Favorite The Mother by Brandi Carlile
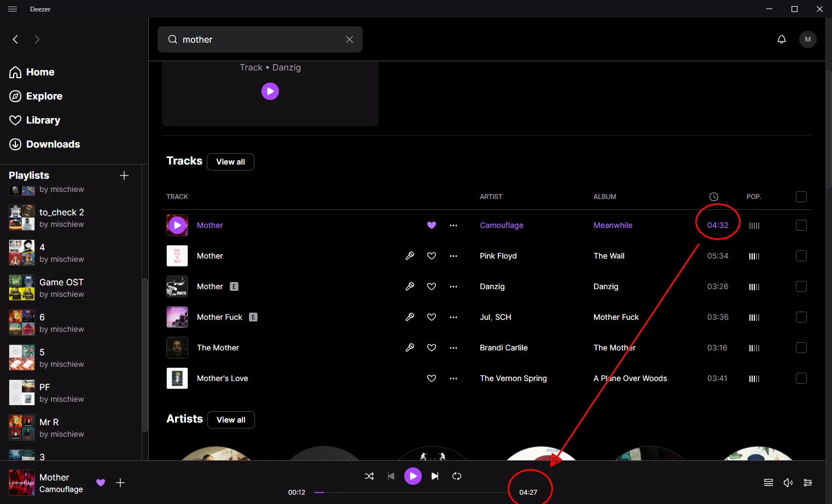This screenshot has height=504, width=832. click(x=432, y=348)
